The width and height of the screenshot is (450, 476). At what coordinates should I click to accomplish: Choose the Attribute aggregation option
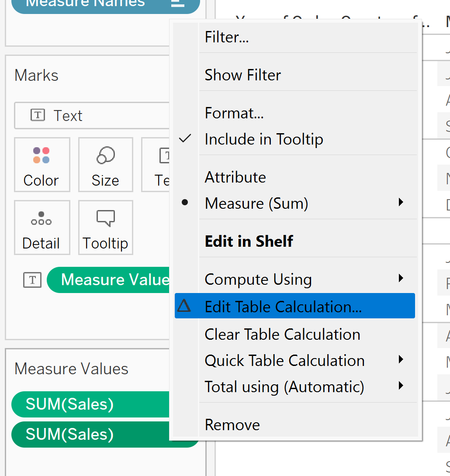click(235, 177)
